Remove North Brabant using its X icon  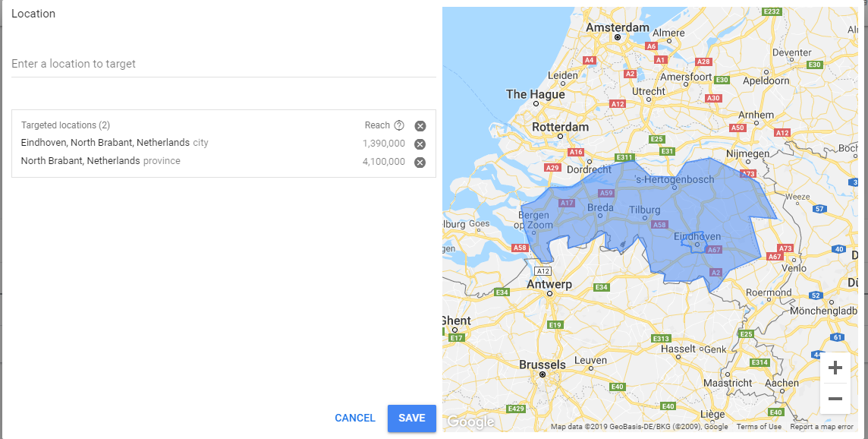pyautogui.click(x=420, y=160)
